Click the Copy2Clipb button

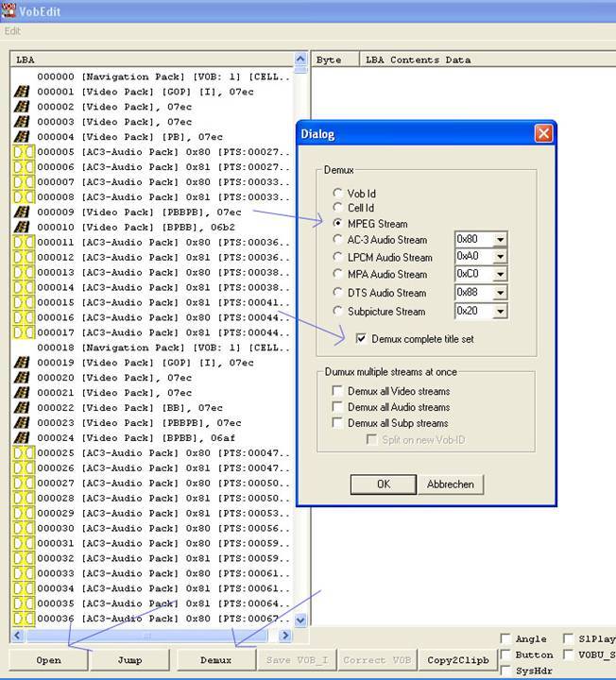tap(458, 660)
